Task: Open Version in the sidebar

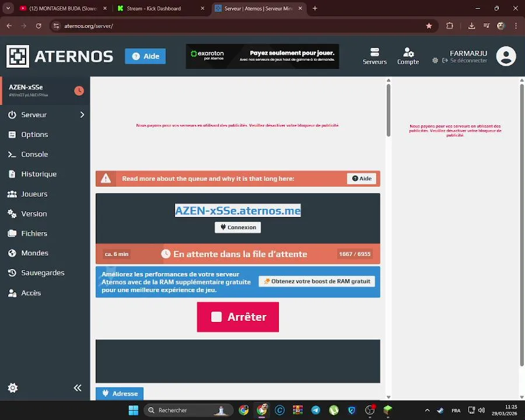Action: [34, 213]
